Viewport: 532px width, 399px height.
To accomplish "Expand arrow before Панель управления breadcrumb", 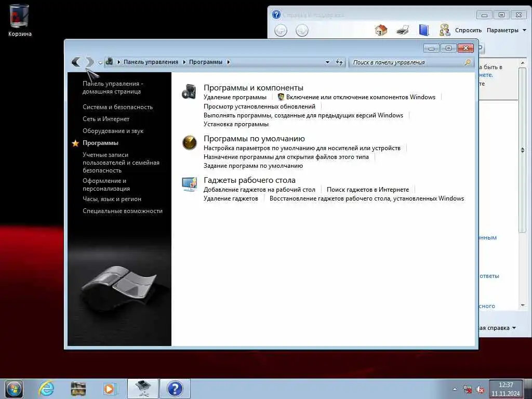I will coord(119,62).
